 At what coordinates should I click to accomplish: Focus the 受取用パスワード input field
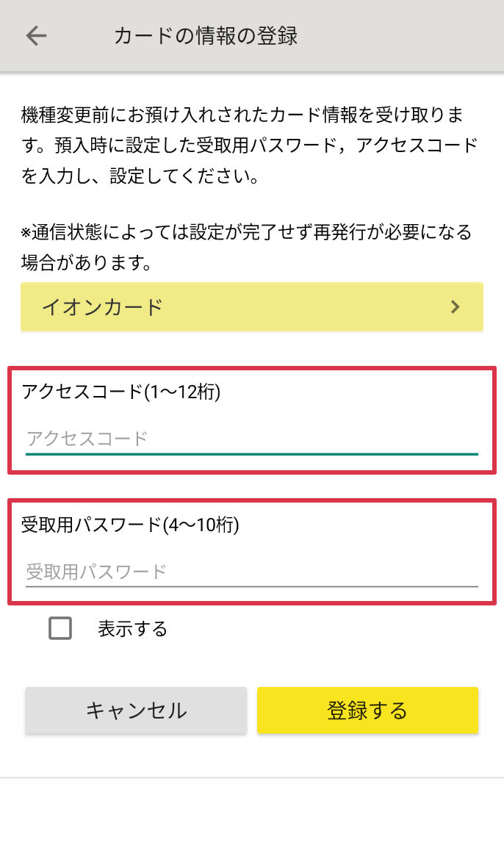point(252,572)
